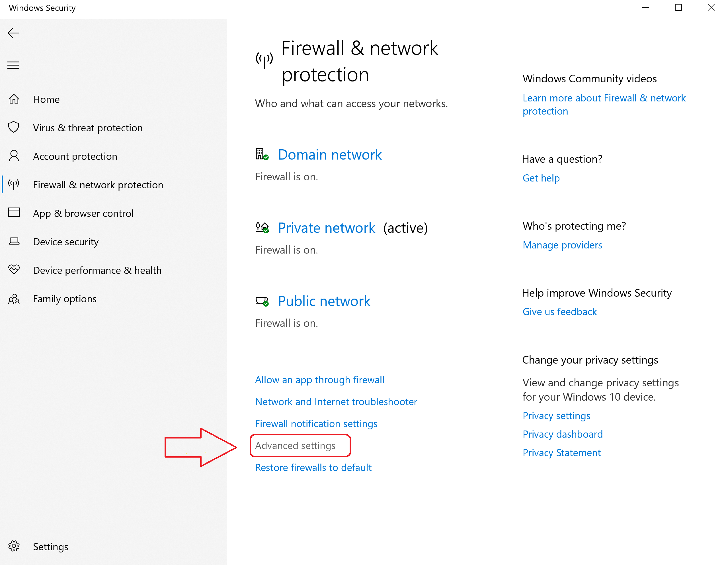Click Allow an app through firewall
The image size is (728, 565).
pos(320,380)
